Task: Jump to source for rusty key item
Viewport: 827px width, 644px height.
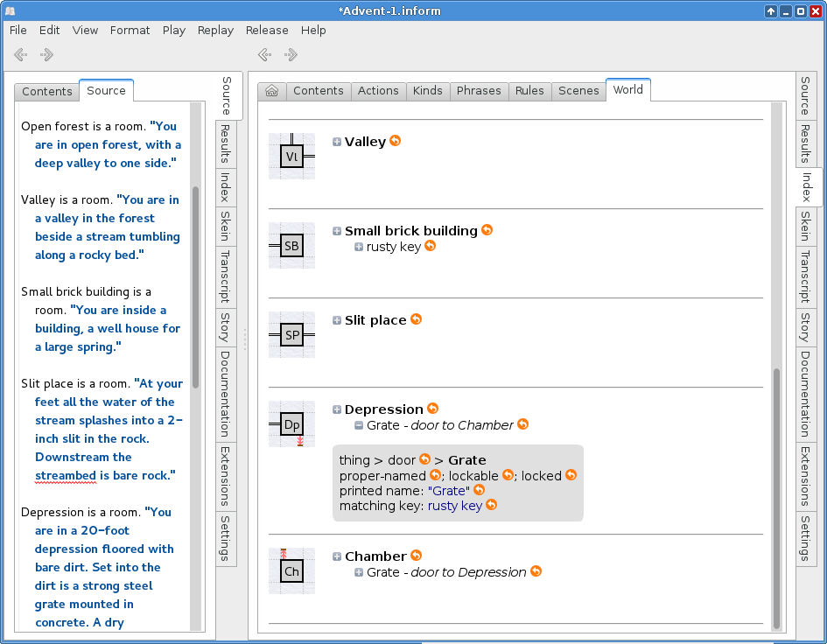Action: (431, 246)
